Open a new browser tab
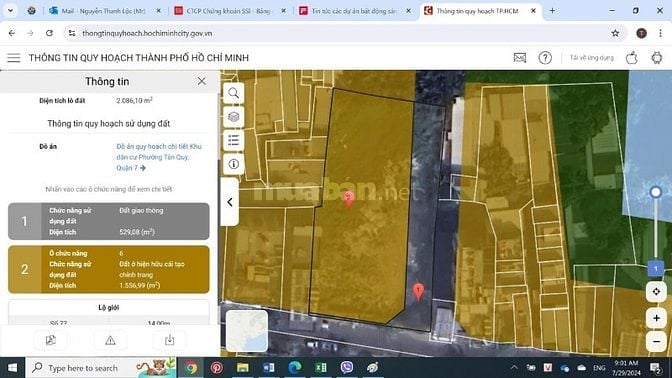 pos(552,11)
